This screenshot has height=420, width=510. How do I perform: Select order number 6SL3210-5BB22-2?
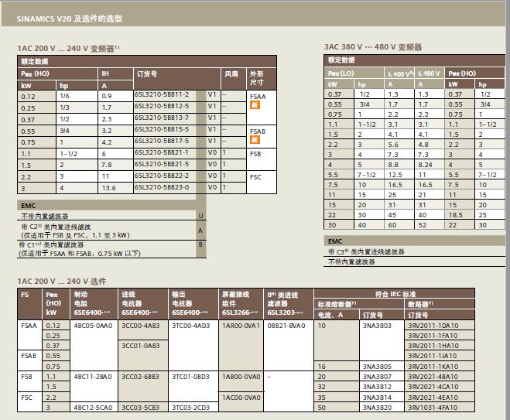coord(162,176)
